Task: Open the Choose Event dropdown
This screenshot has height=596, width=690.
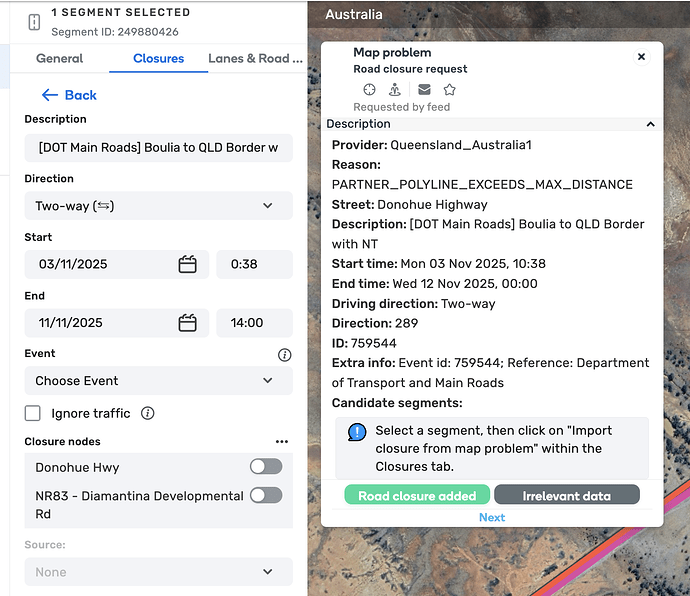Action: pyautogui.click(x=158, y=381)
